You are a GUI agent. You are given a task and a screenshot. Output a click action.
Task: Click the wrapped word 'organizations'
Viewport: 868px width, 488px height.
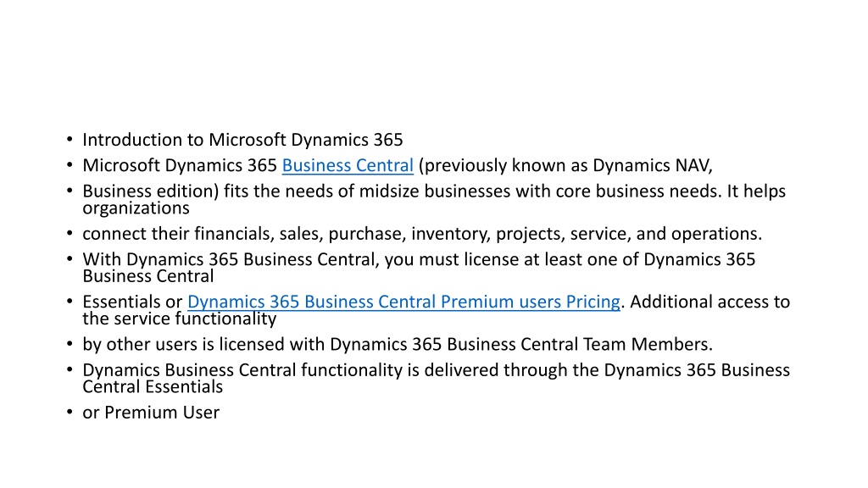[x=136, y=208]
